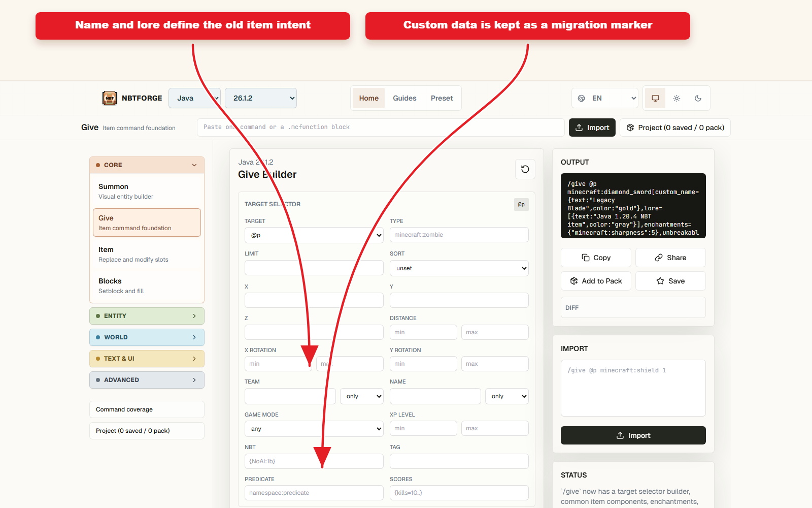Select Summon visual entity builder
This screenshot has width=812, height=508.
point(147,191)
